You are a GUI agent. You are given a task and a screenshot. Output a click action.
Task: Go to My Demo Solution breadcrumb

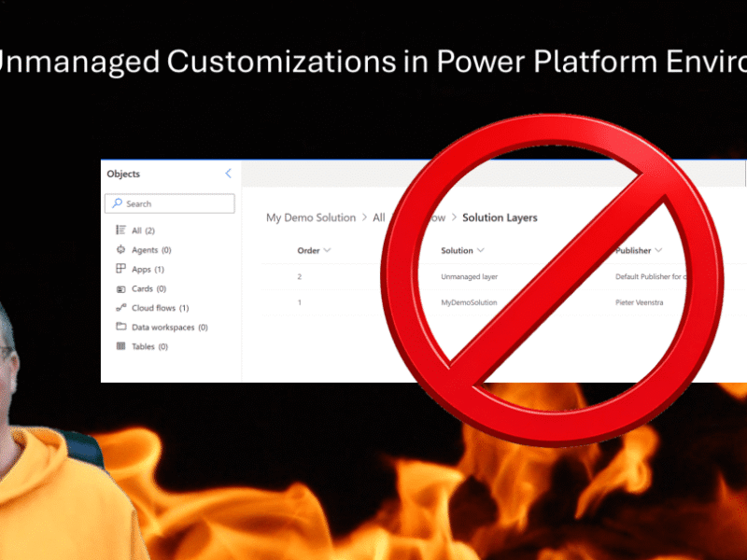(x=311, y=217)
